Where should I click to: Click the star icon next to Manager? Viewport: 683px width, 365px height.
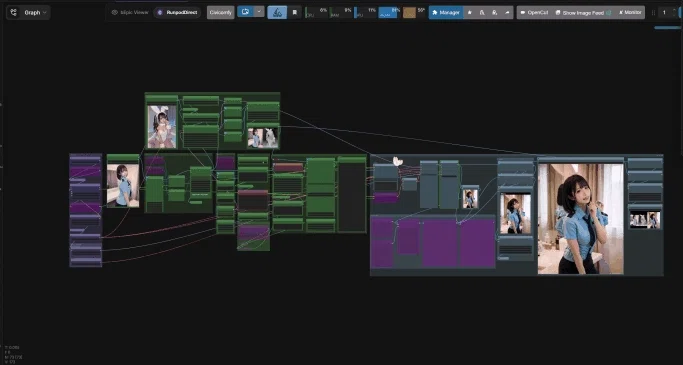coord(470,13)
